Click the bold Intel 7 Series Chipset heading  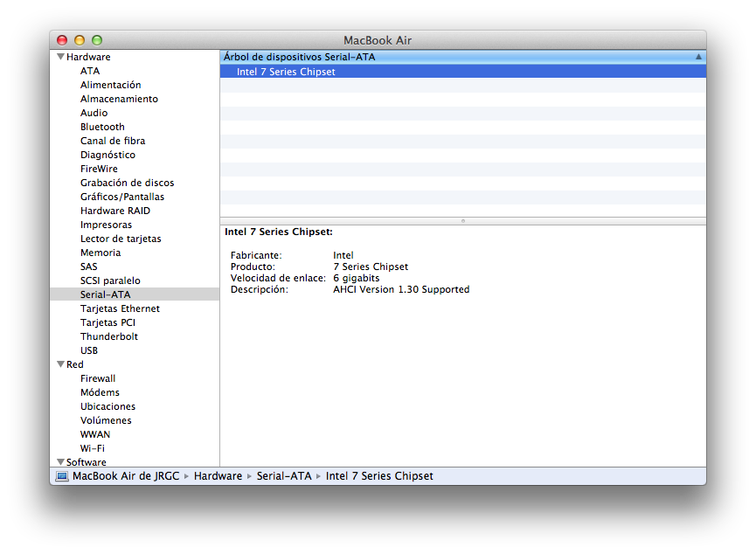(x=279, y=232)
